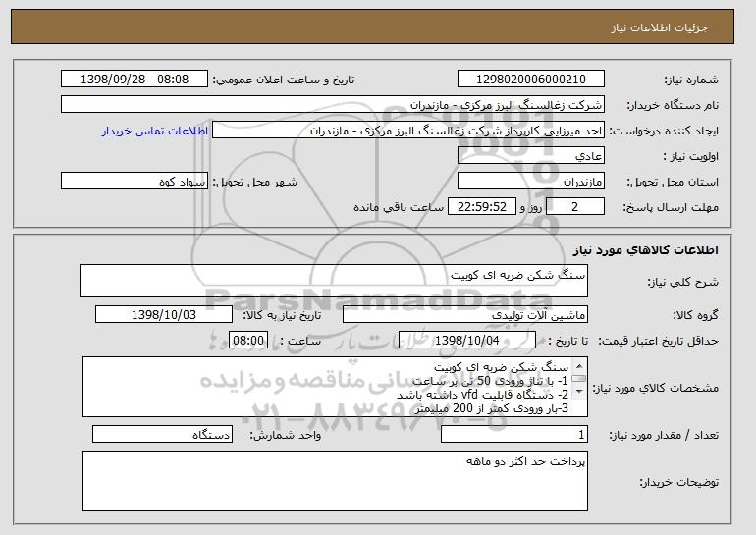Click the goods group field ماشین آلات تولیدی
This screenshot has width=756, height=535.
[x=465, y=315]
